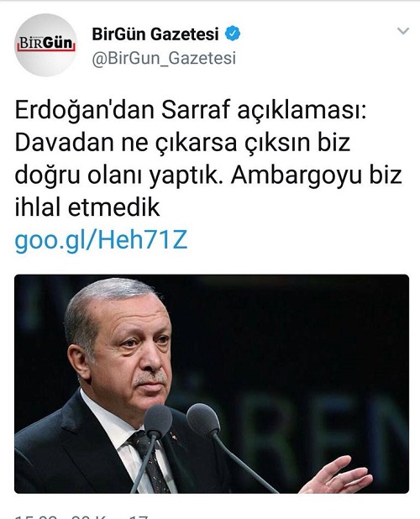
Task: Click the cut-off timestamp below the photo
Action: pyautogui.click(x=81, y=516)
